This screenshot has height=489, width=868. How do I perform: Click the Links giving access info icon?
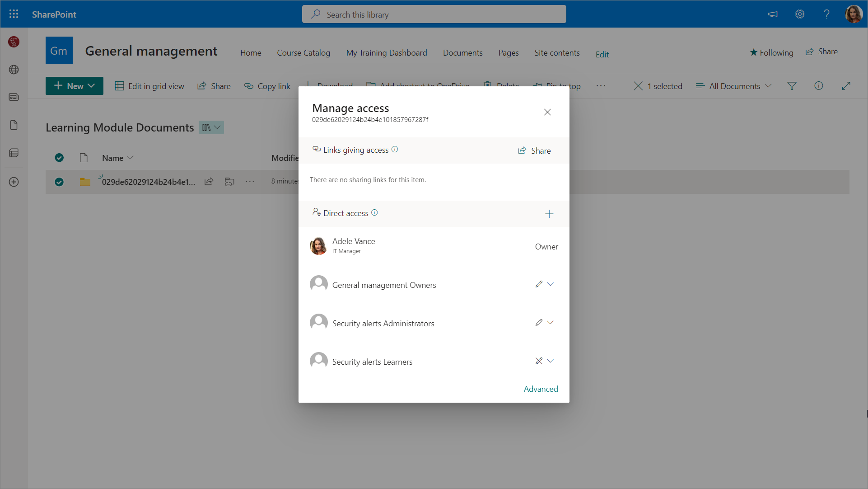pyautogui.click(x=395, y=150)
